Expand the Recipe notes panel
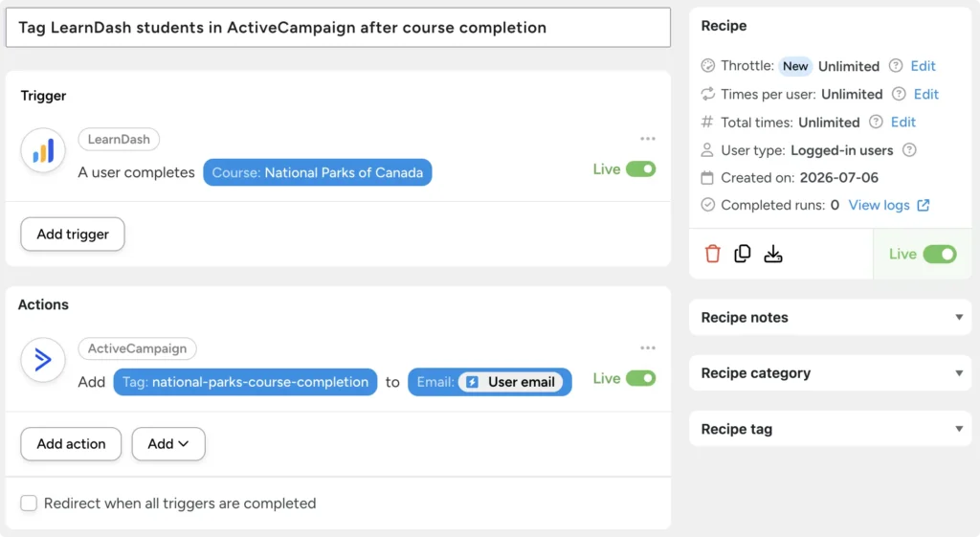 tap(830, 318)
